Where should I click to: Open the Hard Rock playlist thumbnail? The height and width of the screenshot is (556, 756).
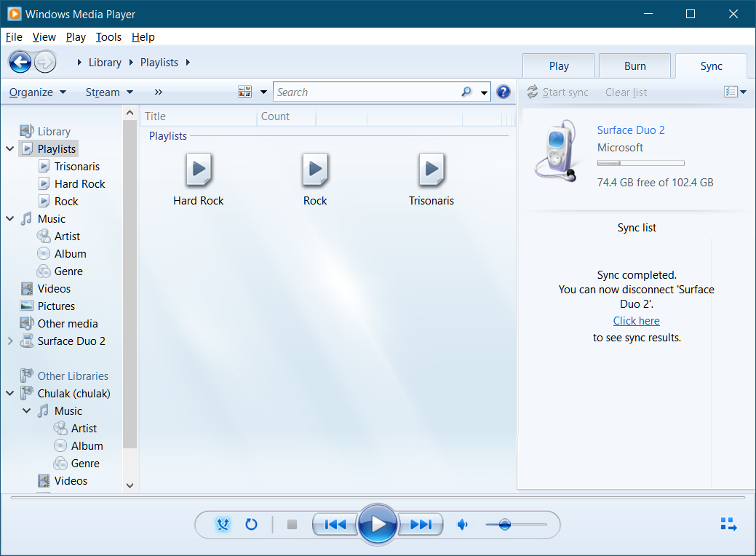point(199,180)
